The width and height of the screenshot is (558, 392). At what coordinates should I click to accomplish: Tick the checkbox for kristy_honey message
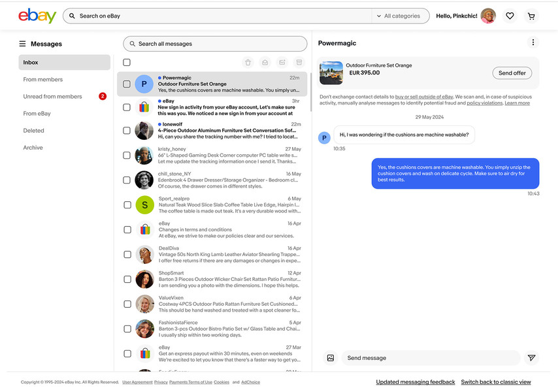click(127, 155)
